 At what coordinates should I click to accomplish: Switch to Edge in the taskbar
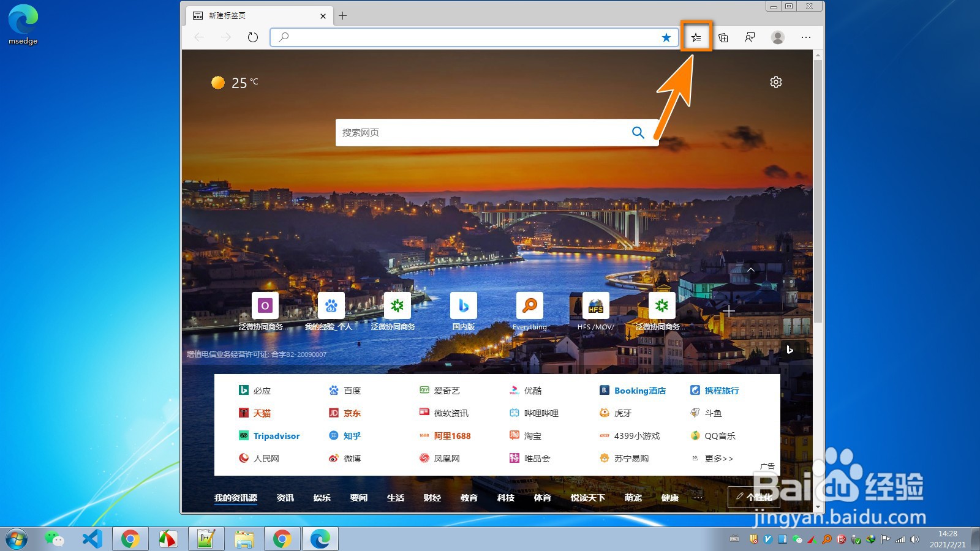tap(320, 539)
